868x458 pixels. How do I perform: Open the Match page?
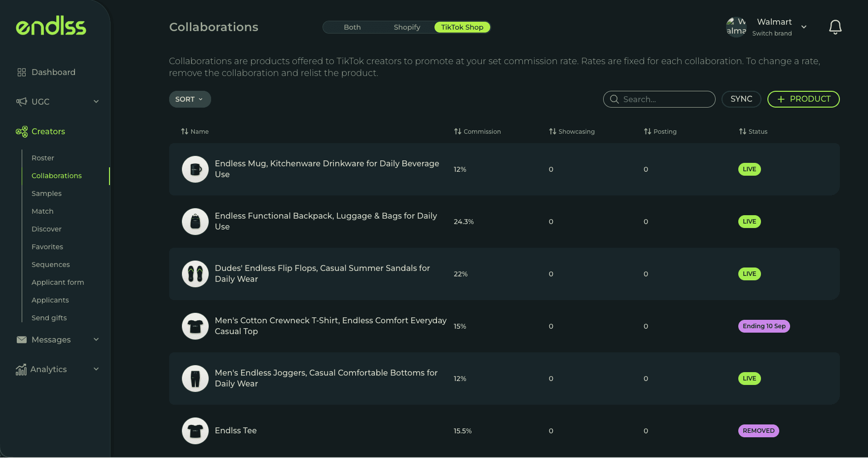click(42, 211)
